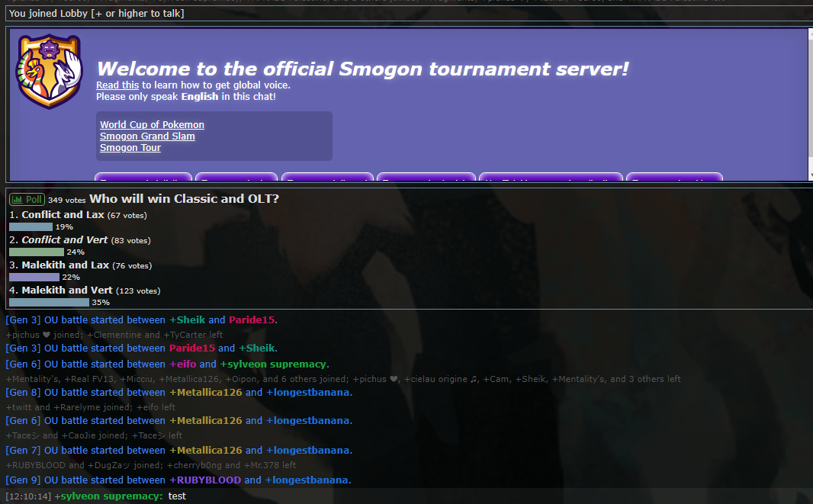Open the World Cup of Pokemon link
The height and width of the screenshot is (504, 813).
(x=152, y=124)
